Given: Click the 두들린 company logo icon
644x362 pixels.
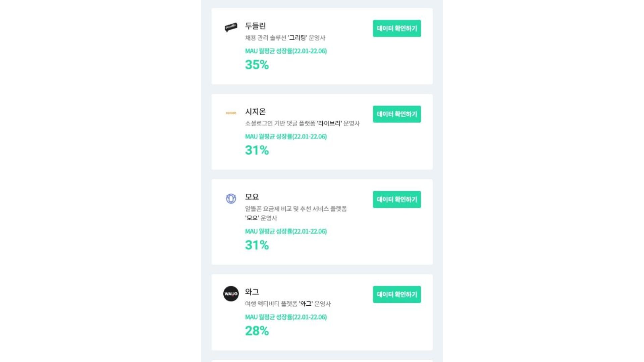Looking at the screenshot, I should 231,27.
